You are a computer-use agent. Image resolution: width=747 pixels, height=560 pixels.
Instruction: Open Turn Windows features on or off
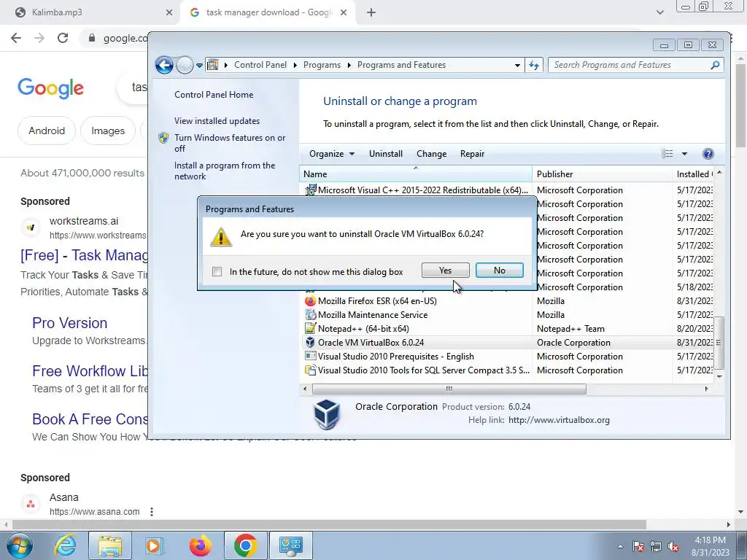coord(230,143)
